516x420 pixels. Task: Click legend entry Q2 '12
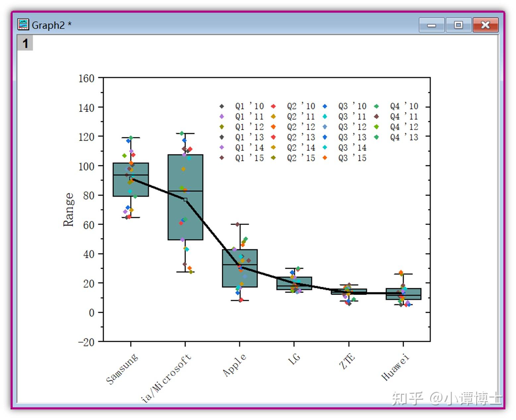(x=293, y=127)
